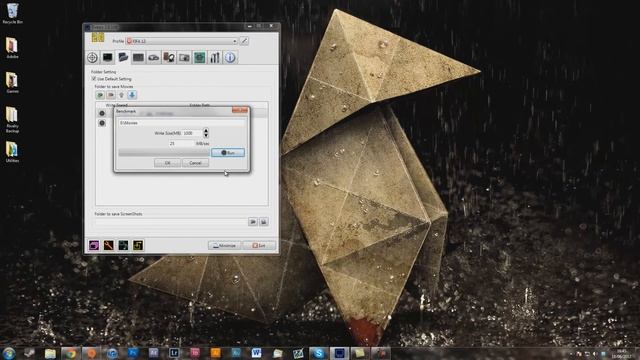Open the Windows Start menu
Viewport: 640px width, 360px height.
(9, 353)
